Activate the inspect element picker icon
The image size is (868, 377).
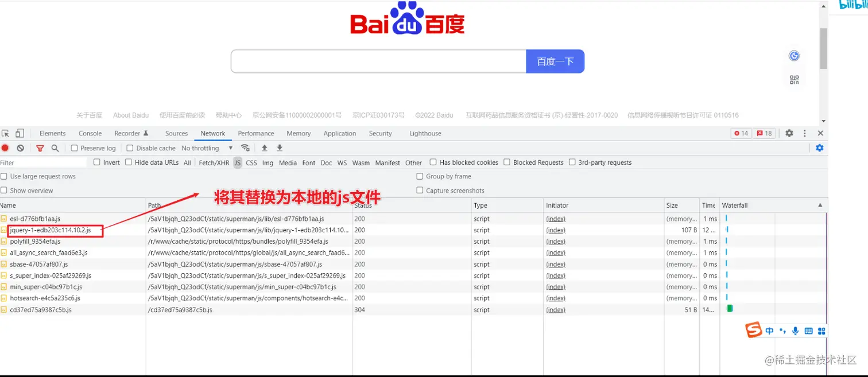click(6, 133)
